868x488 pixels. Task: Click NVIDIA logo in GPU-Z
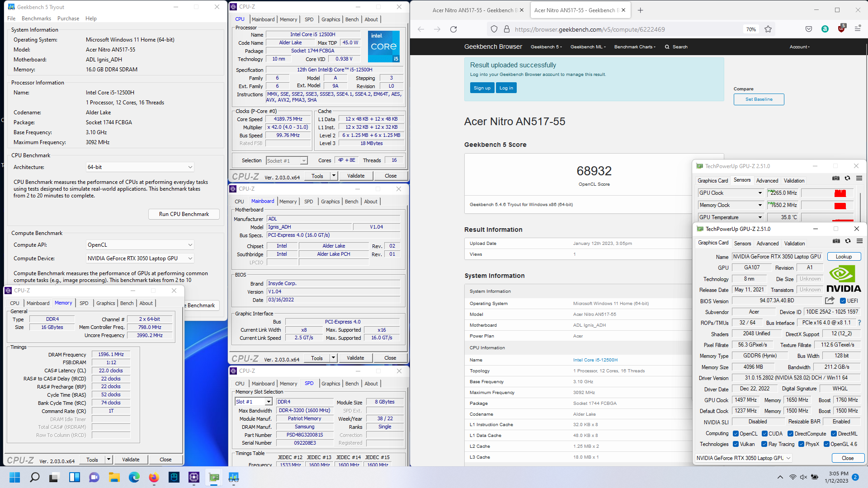844,279
